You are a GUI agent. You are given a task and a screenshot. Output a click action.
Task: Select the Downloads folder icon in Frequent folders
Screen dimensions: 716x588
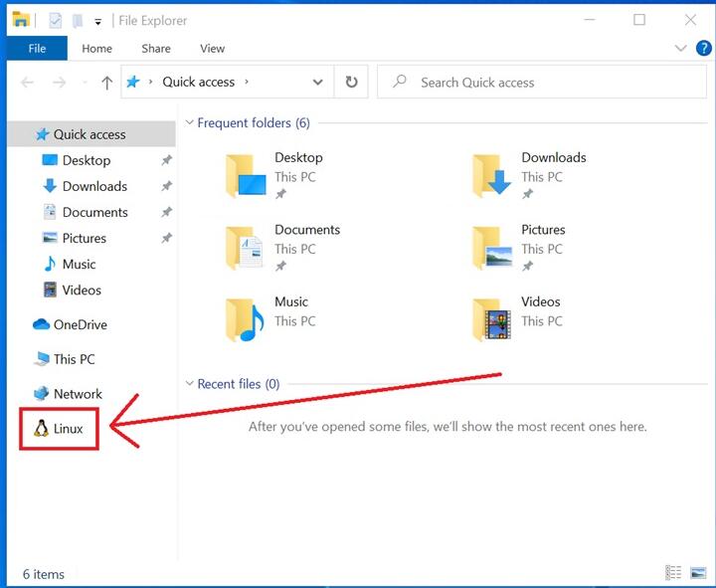click(492, 175)
